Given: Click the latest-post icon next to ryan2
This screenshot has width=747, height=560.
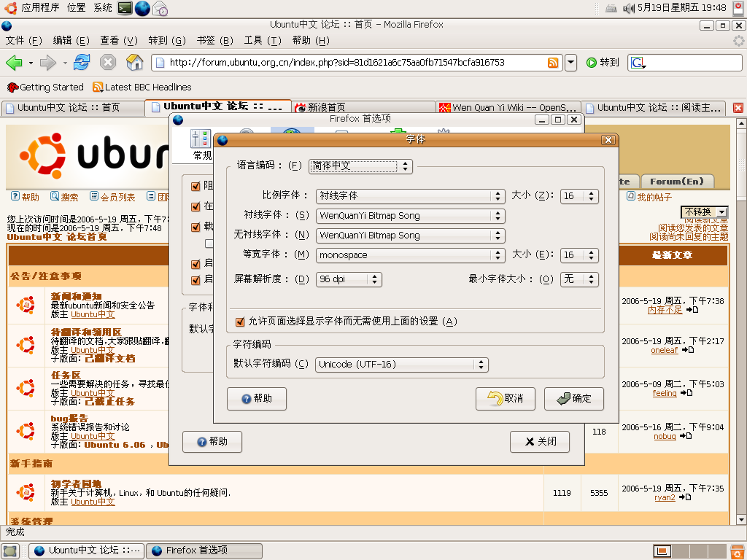Looking at the screenshot, I should 684,497.
